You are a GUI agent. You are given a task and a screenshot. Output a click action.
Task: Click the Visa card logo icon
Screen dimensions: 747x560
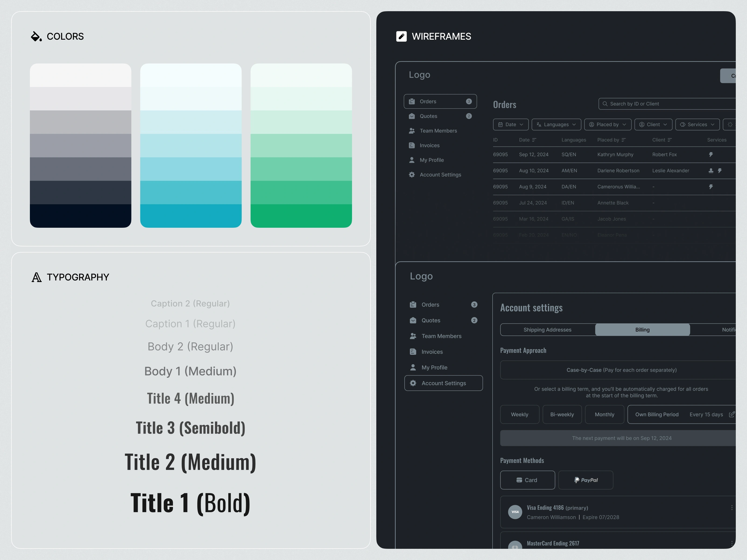point(515,512)
